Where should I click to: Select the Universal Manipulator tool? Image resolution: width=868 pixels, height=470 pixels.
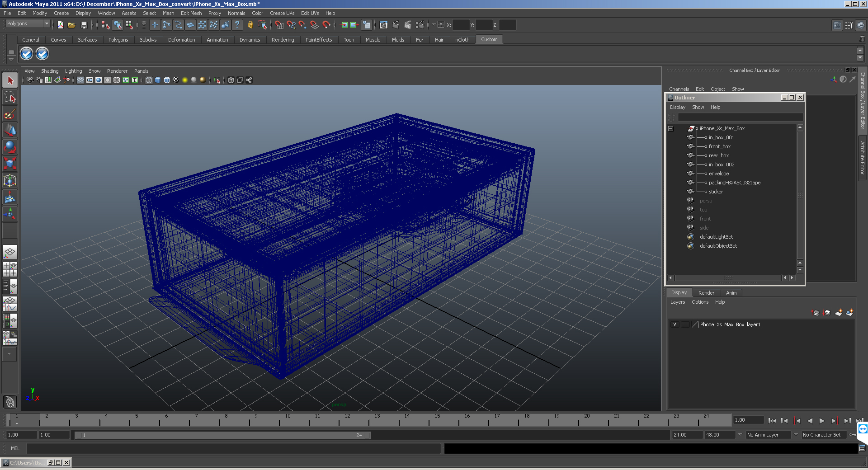[x=10, y=180]
